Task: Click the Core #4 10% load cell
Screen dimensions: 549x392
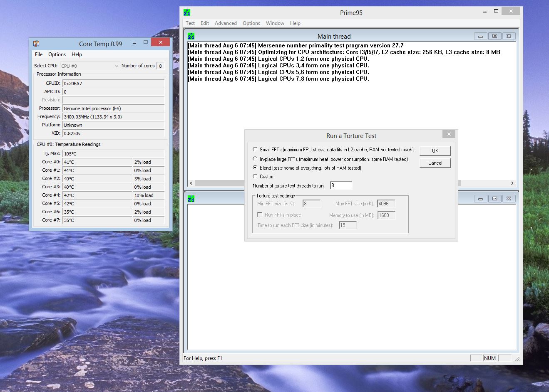Action: pyautogui.click(x=149, y=195)
